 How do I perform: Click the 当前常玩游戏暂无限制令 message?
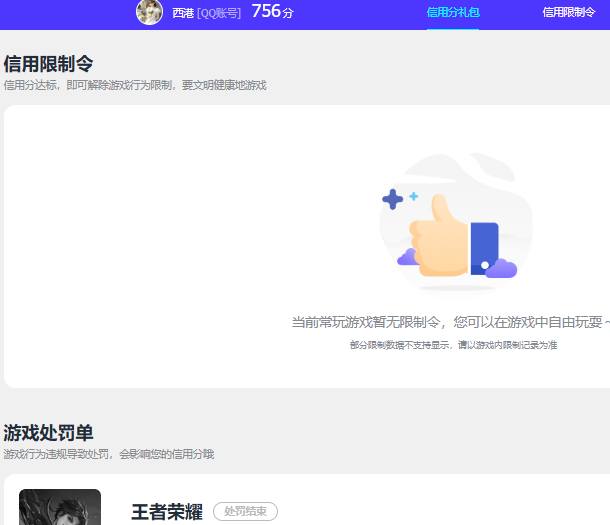pos(450,322)
